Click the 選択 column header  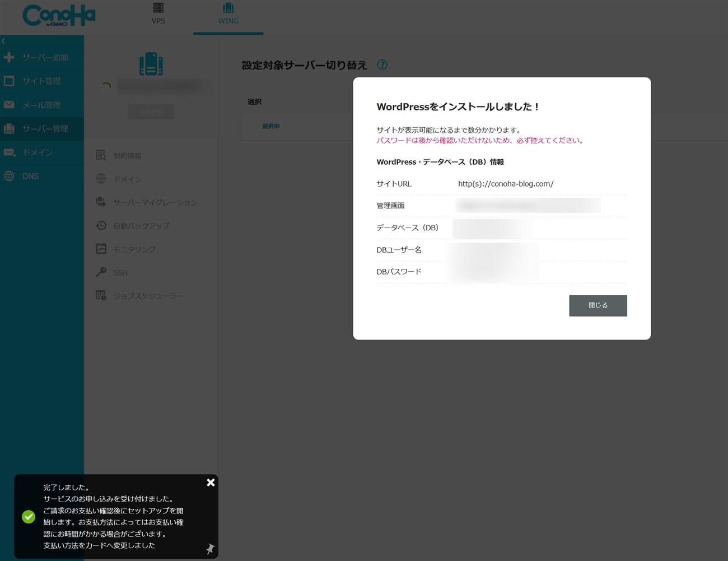point(254,102)
